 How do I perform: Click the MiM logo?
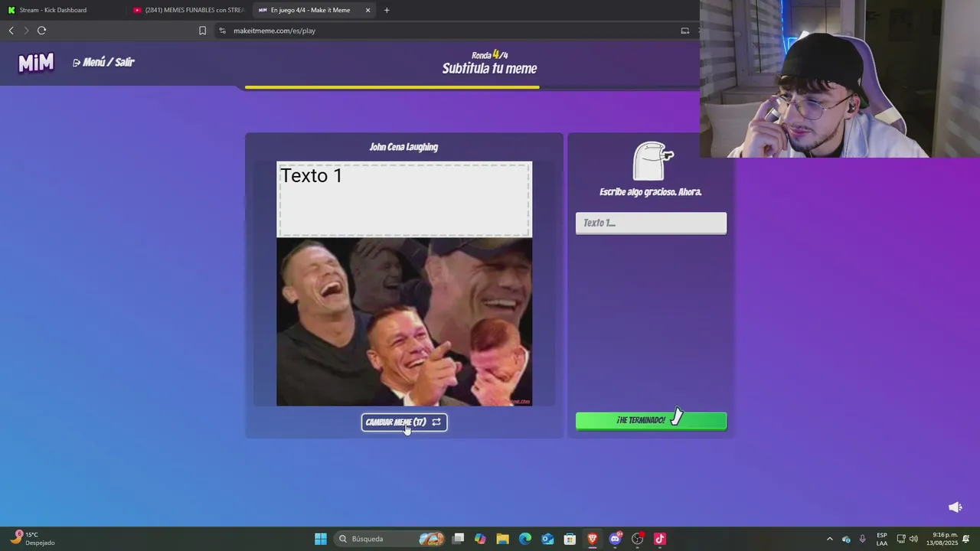pos(36,63)
